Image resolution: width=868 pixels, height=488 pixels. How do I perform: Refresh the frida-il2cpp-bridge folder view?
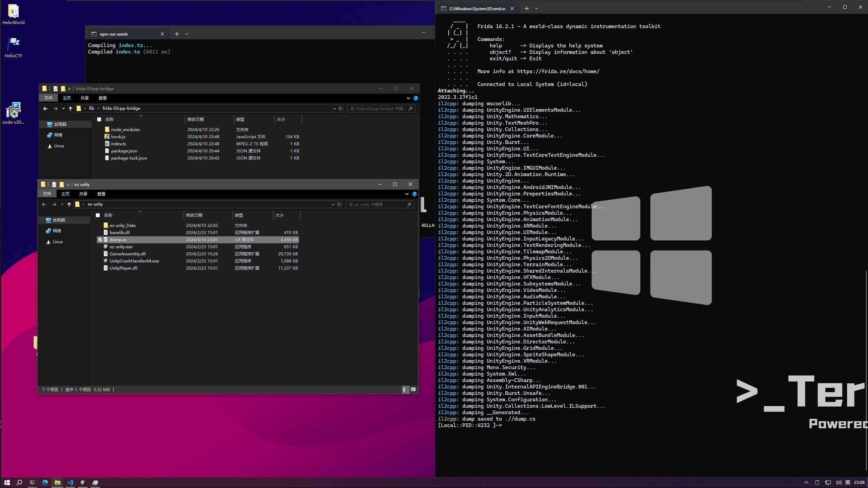(x=340, y=109)
